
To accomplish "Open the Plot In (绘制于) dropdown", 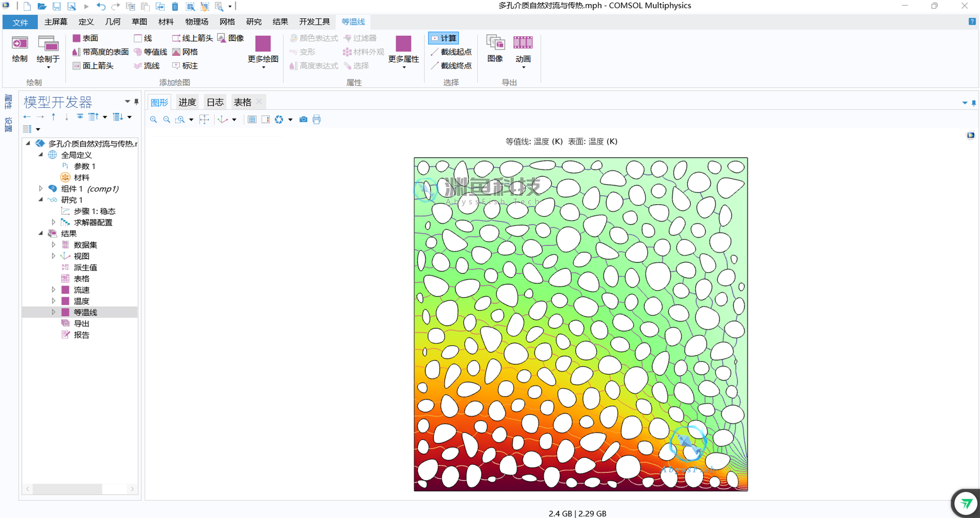I will pos(48,52).
